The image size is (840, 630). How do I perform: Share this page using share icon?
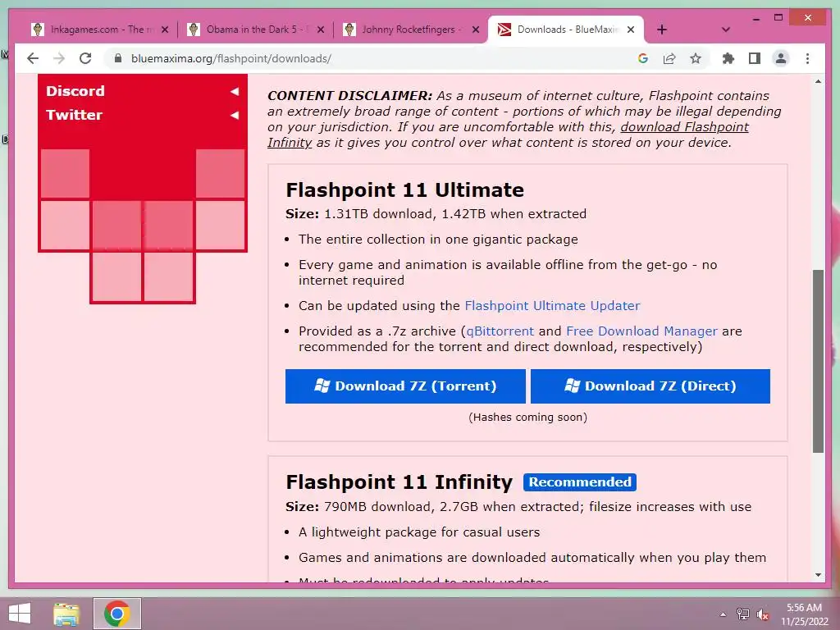[x=669, y=58]
